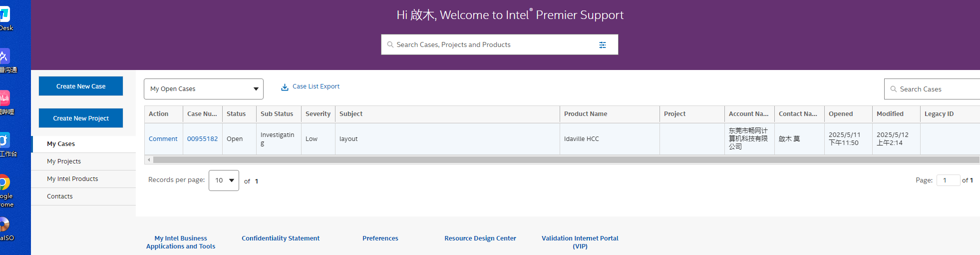Select My Cases in the sidebar
Image resolution: width=980 pixels, height=255 pixels.
point(83,144)
